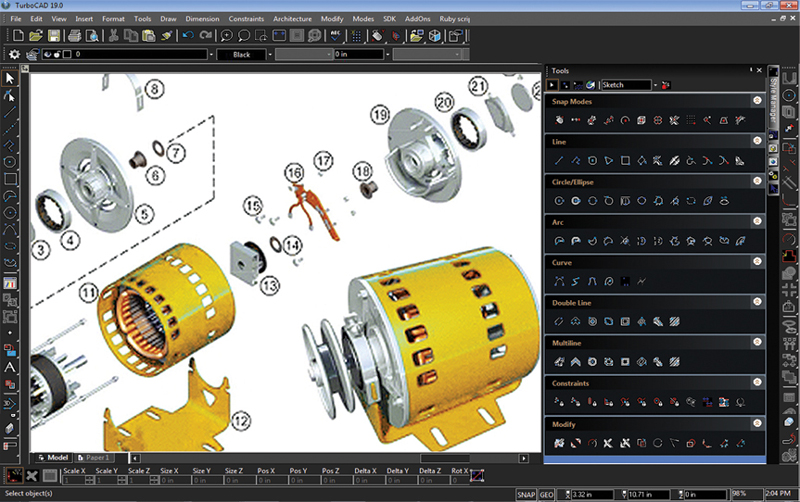The width and height of the screenshot is (800, 502).
Task: Toggle the GEO button in status bar
Action: tap(547, 494)
